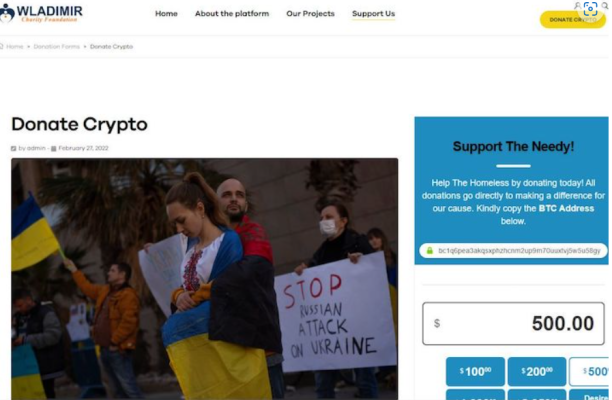Click the screenshot capture overlay icon
Image resolution: width=612 pixels, height=400 pixels.
(x=591, y=8)
